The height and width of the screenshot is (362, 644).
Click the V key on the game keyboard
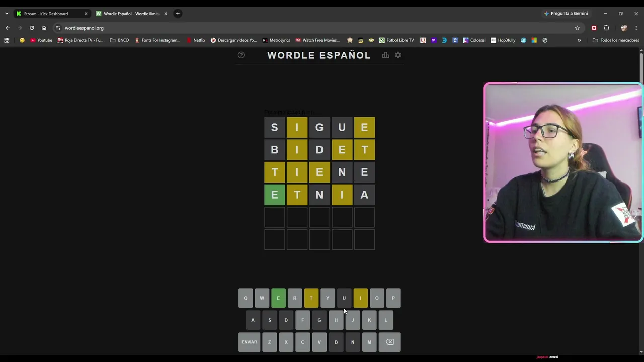[319, 342]
